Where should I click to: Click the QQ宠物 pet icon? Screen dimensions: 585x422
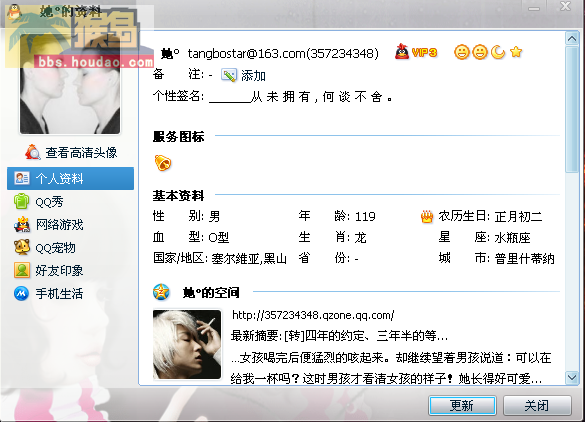pyautogui.click(x=22, y=247)
